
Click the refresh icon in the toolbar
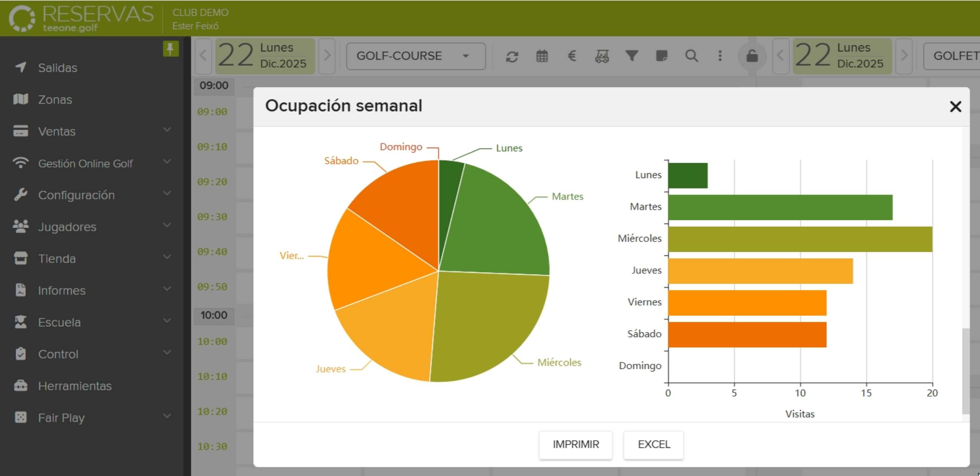click(x=512, y=56)
